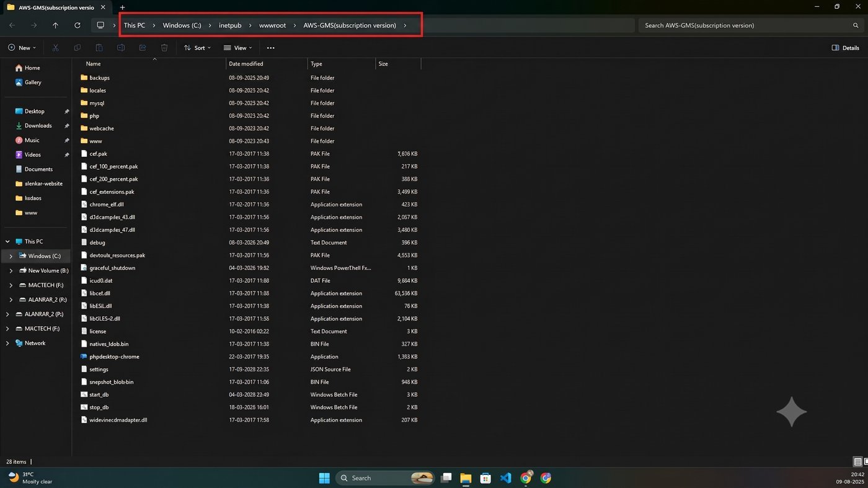
Task: Click Windows (C:) in the address breadcrumb
Action: 182,25
